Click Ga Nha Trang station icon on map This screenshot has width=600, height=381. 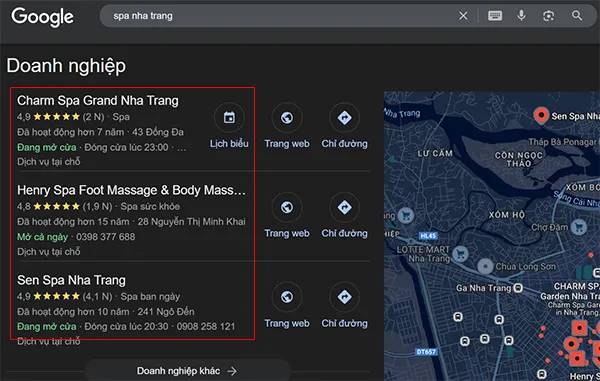[518, 288]
